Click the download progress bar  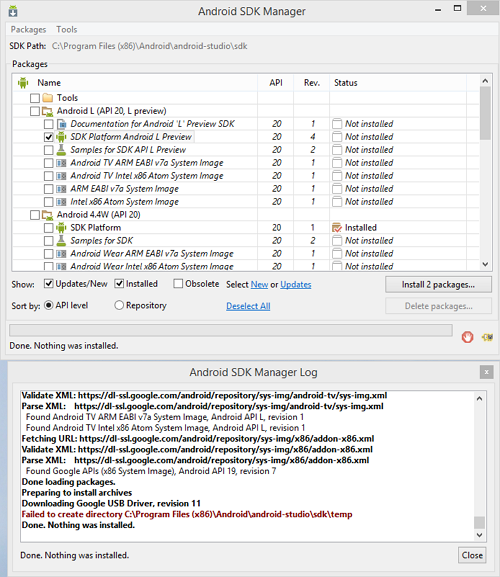coord(231,330)
